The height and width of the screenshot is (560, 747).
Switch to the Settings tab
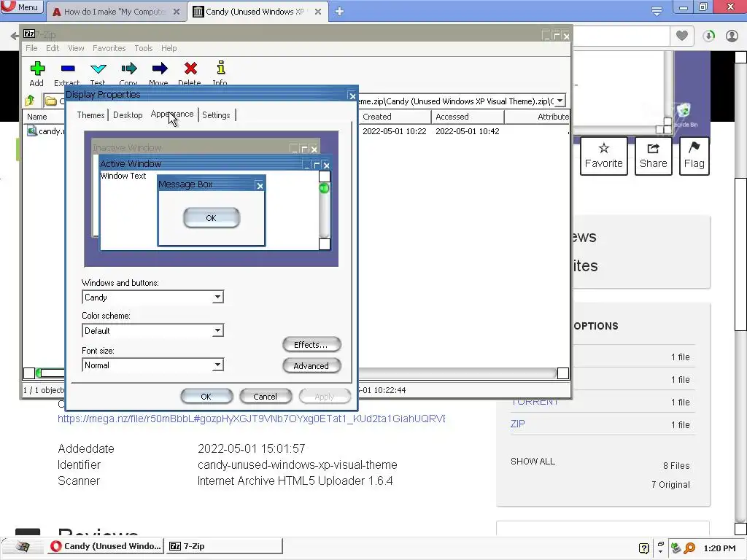click(216, 114)
